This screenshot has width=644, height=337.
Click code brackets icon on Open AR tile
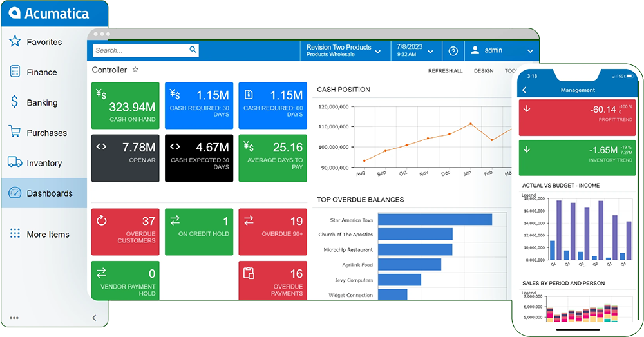click(101, 146)
